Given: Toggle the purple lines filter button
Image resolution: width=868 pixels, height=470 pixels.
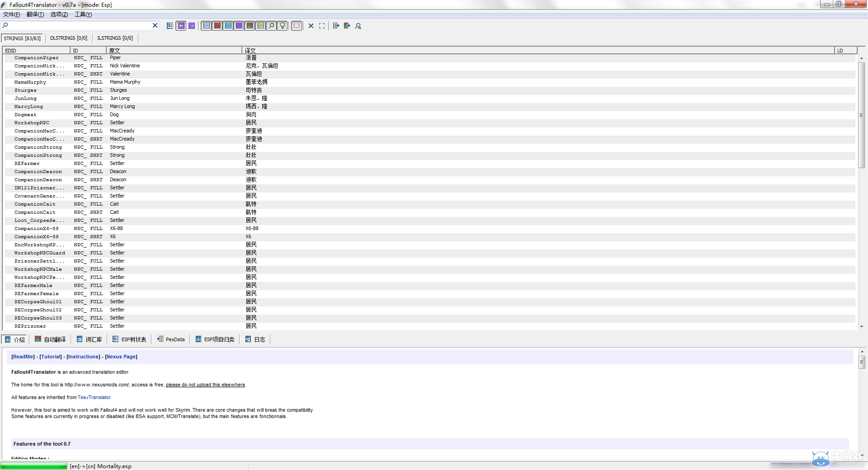Looking at the screenshot, I should tap(239, 26).
